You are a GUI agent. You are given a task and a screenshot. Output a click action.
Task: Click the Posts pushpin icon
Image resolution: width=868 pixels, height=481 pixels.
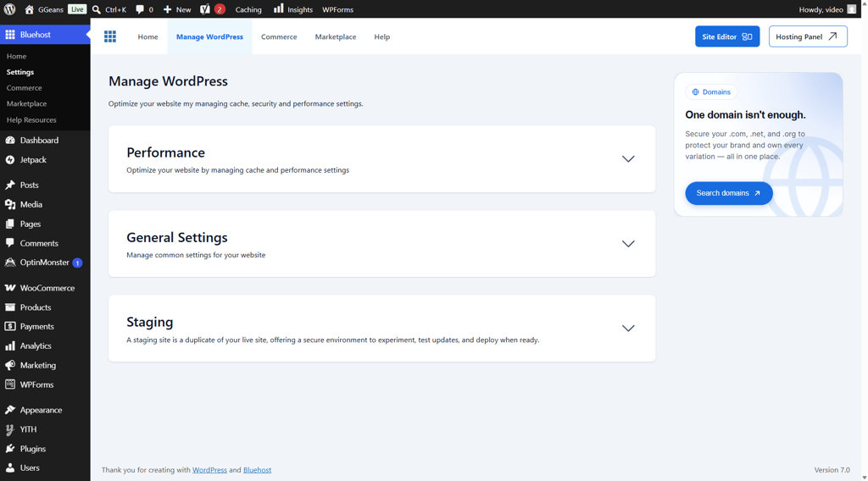point(10,185)
